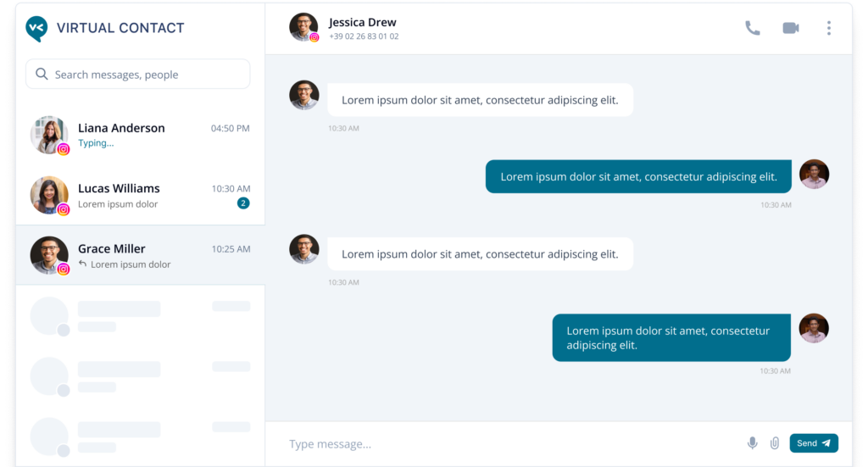The height and width of the screenshot is (467, 868).
Task: Click the Search messages, people field
Action: 138,74
